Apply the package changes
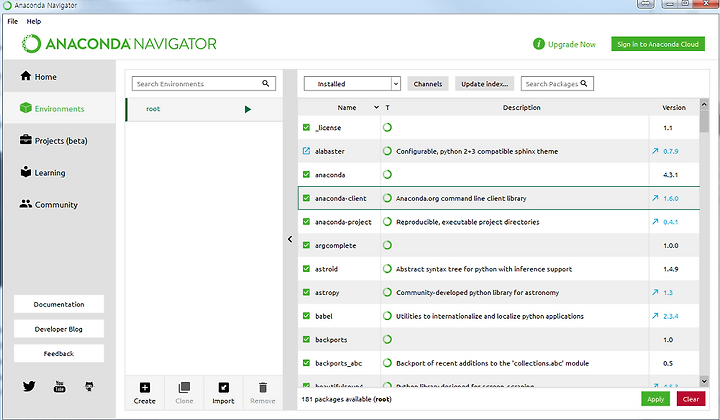The height and width of the screenshot is (420, 720). pos(655,399)
